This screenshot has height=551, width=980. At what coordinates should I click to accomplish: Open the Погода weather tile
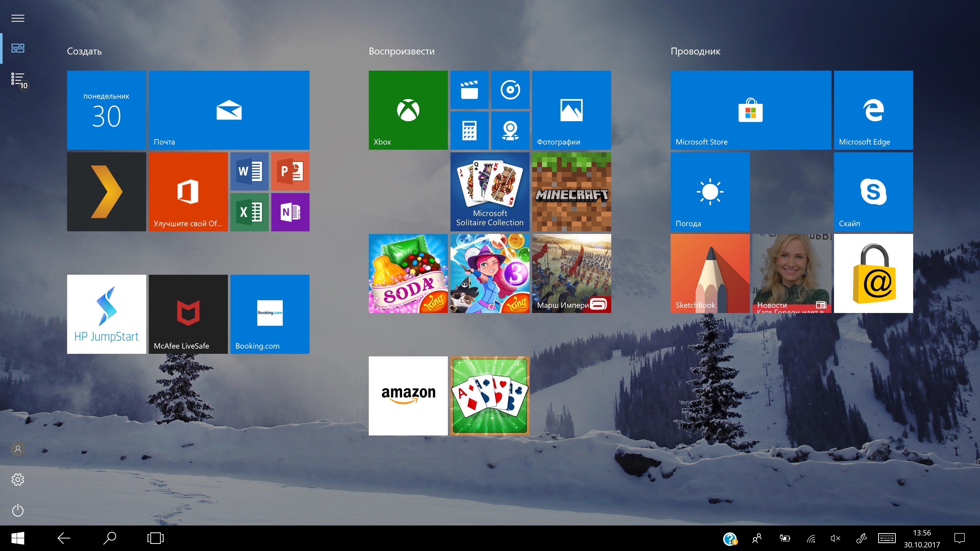[710, 192]
